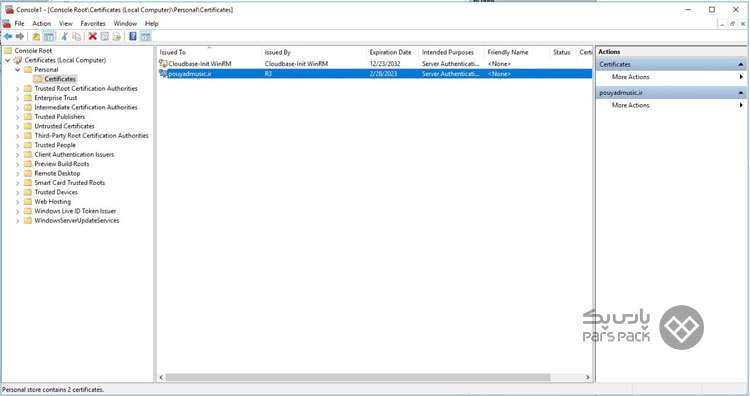750x396 pixels.
Task: Click the scrollbar right arrow
Action: (588, 377)
